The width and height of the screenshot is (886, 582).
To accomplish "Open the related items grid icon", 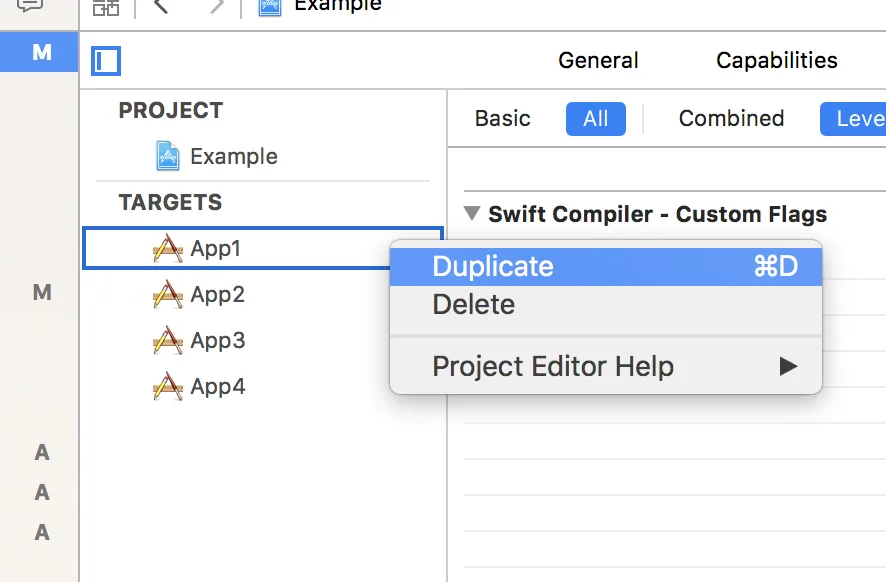I will [x=106, y=6].
